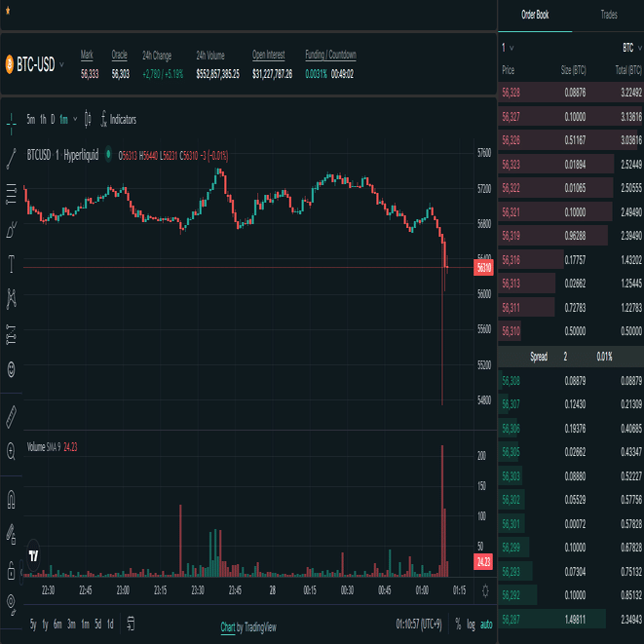Set chart range to 5d
Viewport: 644px width, 644px height.
[97, 624]
